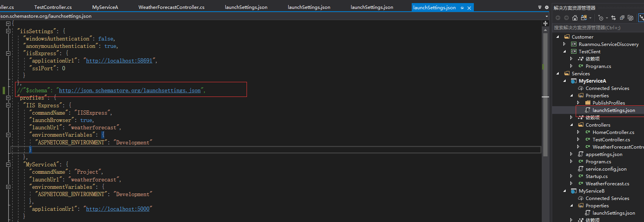Collapse the MyServiceA profile block in editor
Image resolution: width=644 pixels, height=222 pixels.
pyautogui.click(x=8, y=164)
